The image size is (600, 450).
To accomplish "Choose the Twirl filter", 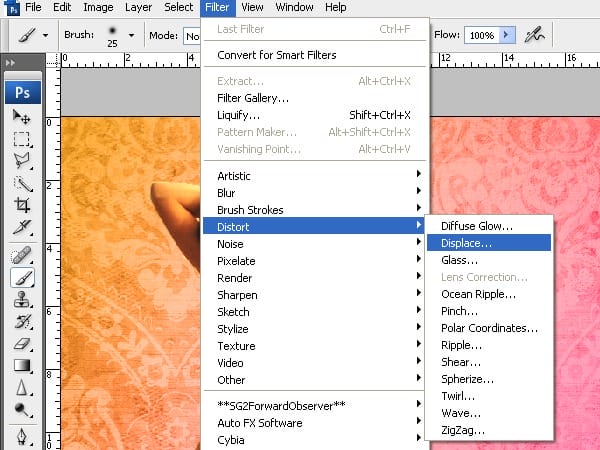I will (489, 396).
